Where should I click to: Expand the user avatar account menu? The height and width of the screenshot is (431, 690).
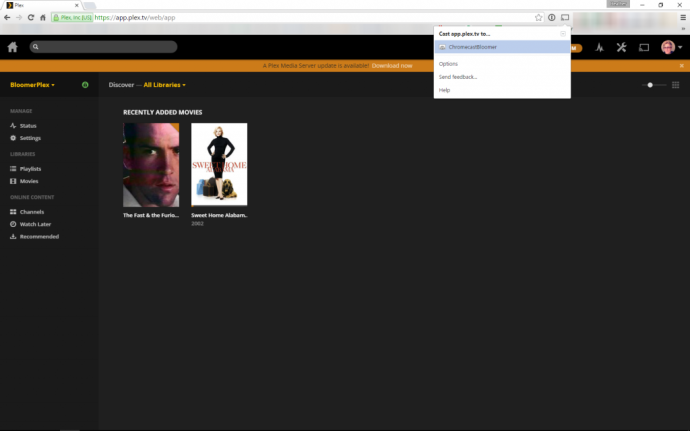670,47
